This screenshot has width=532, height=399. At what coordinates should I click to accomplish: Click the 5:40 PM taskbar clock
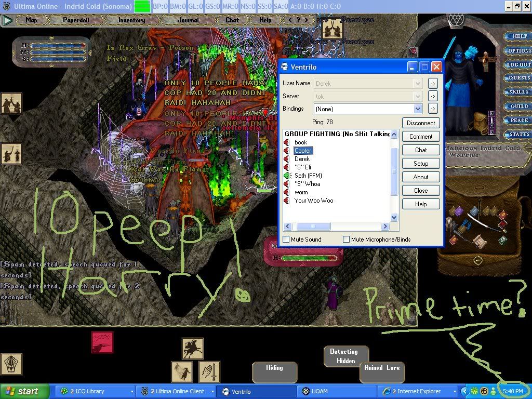513,392
